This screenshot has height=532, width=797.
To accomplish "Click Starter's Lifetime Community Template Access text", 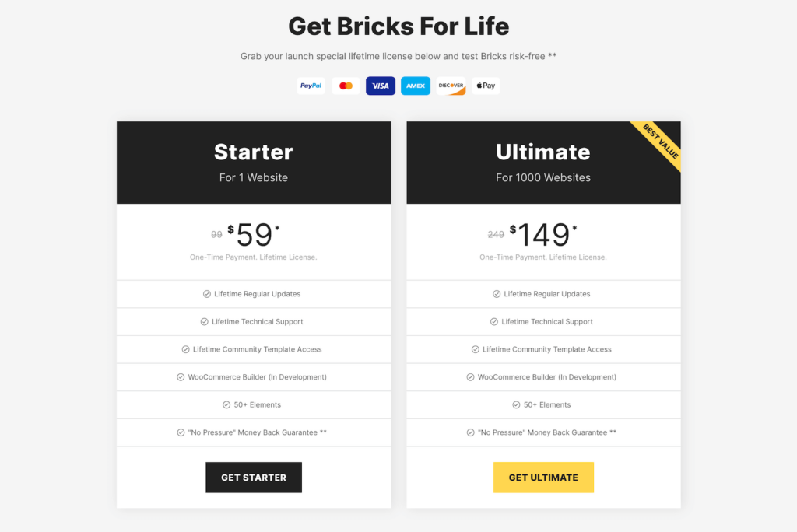I will click(x=257, y=350).
